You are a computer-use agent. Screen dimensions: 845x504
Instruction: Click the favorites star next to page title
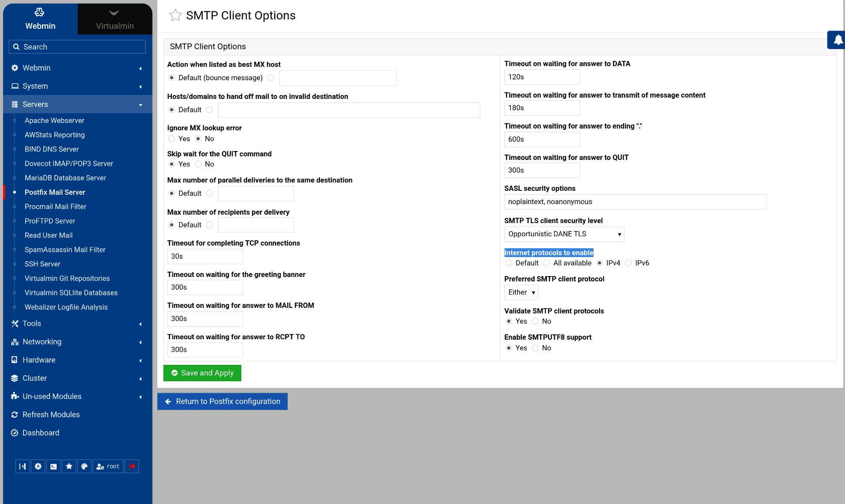(175, 15)
